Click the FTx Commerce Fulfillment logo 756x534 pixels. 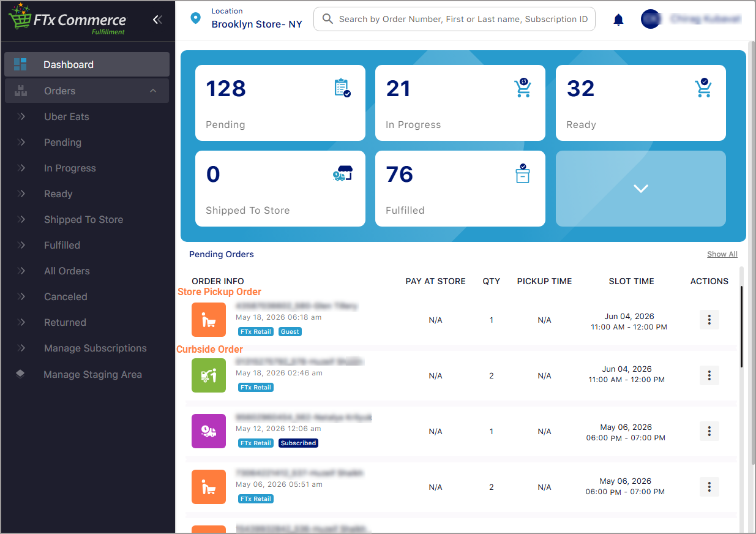(x=67, y=20)
